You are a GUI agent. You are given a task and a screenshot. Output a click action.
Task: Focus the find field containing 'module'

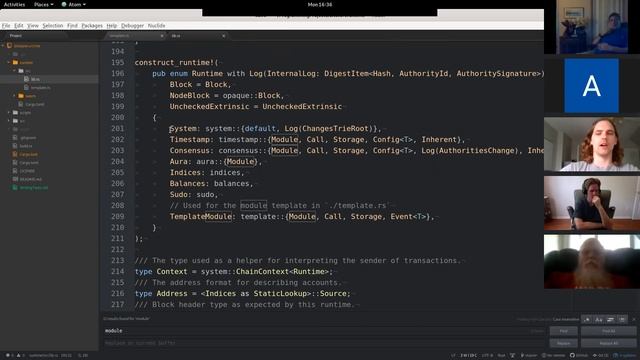point(324,331)
